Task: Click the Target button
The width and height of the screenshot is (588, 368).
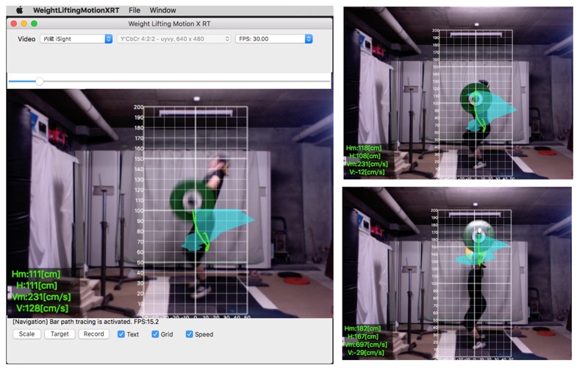Action: [60, 334]
